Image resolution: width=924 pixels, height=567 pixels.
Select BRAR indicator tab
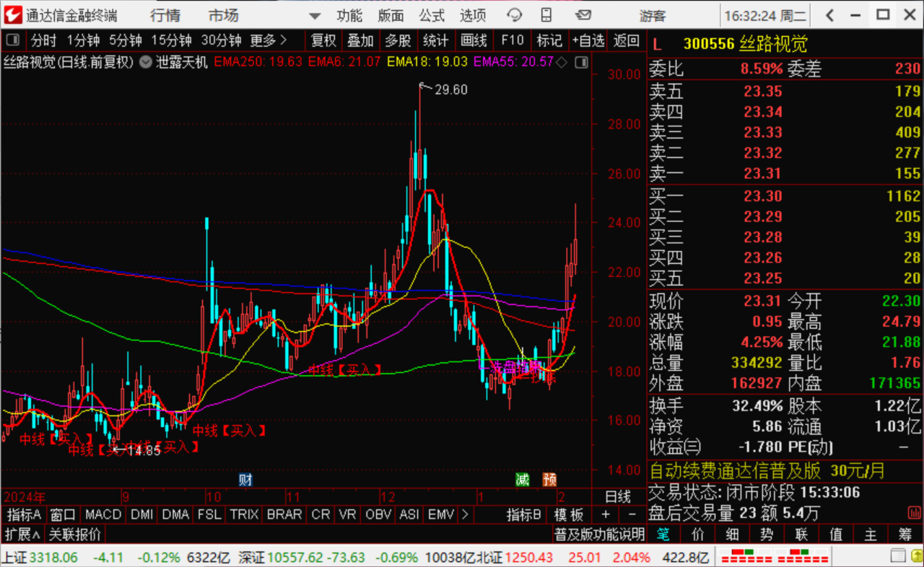(284, 514)
